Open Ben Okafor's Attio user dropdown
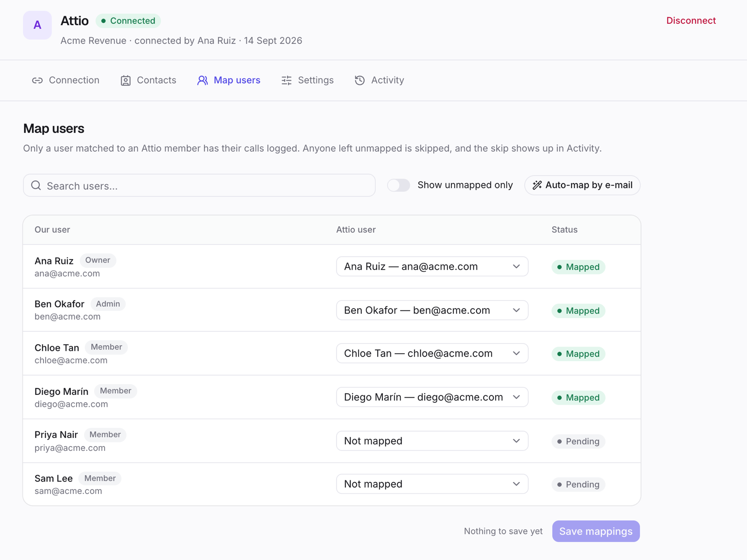Viewport: 747px width, 560px height. click(x=432, y=310)
